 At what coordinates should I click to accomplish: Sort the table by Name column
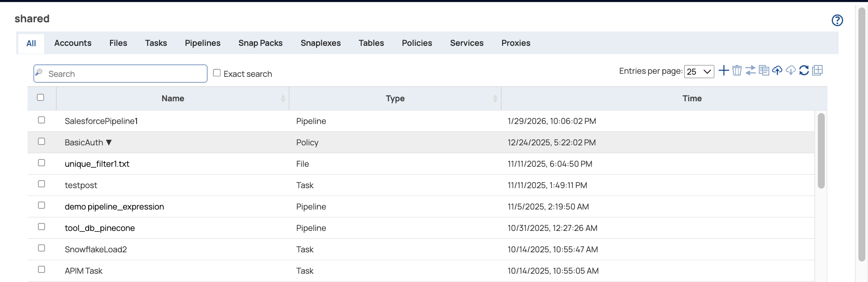coord(173,99)
